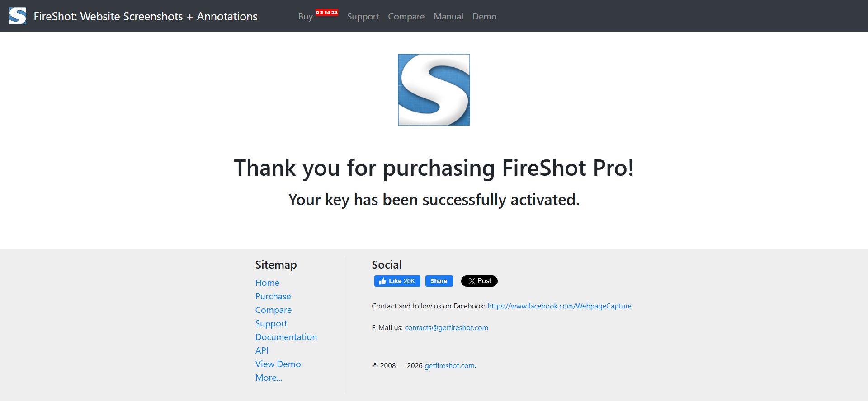This screenshot has height=401, width=868.
Task: Click the API sitemap link
Action: pyautogui.click(x=262, y=350)
